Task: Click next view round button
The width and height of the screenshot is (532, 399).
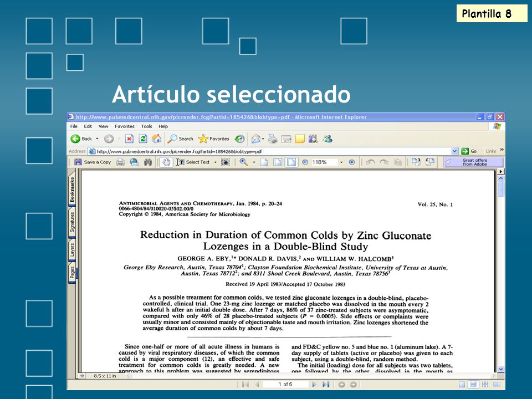Action: point(353,385)
